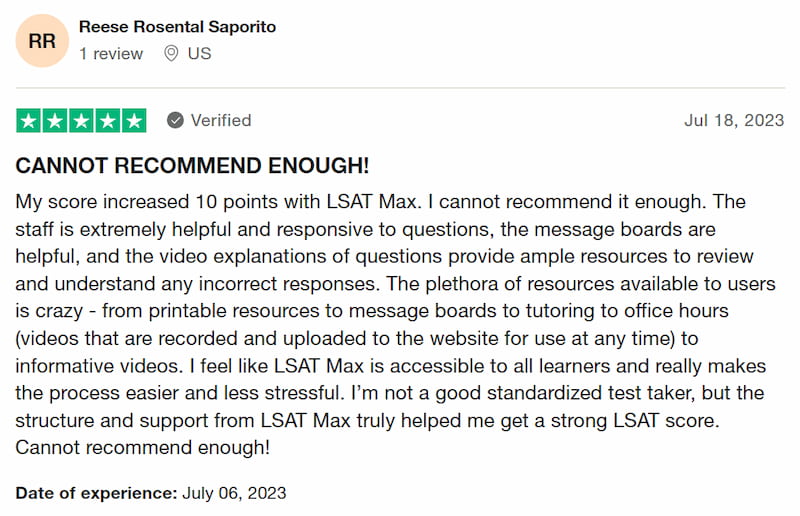Viewport: 800px width, 516px height.
Task: Click the third green rating star
Action: (x=81, y=120)
